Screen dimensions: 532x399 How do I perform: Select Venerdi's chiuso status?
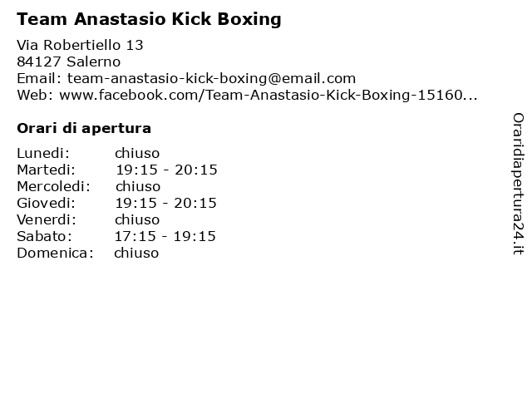pos(137,219)
